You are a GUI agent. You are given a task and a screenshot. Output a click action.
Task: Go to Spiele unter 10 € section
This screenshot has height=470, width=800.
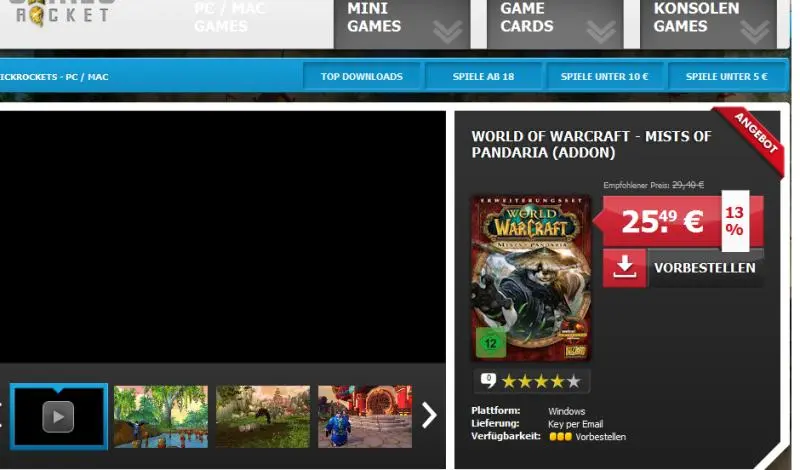pyautogui.click(x=604, y=77)
